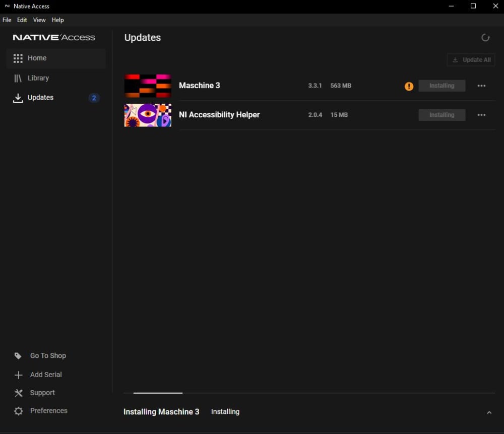504x434 pixels.
Task: Click the Updates page heading
Action: [x=143, y=38]
